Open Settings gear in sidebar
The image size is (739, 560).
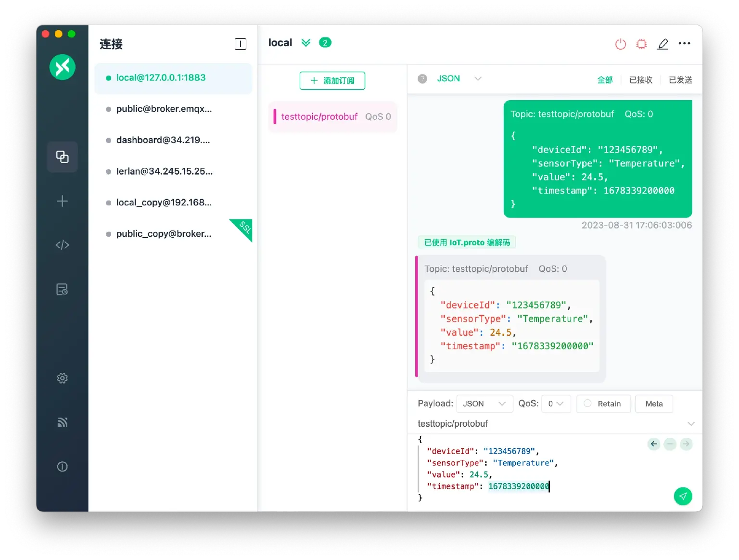point(62,378)
